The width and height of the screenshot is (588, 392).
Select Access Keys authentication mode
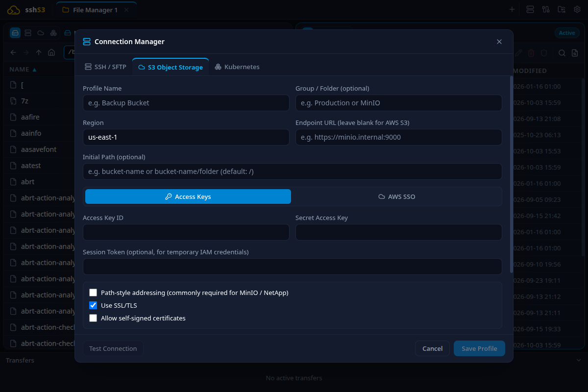[188, 196]
